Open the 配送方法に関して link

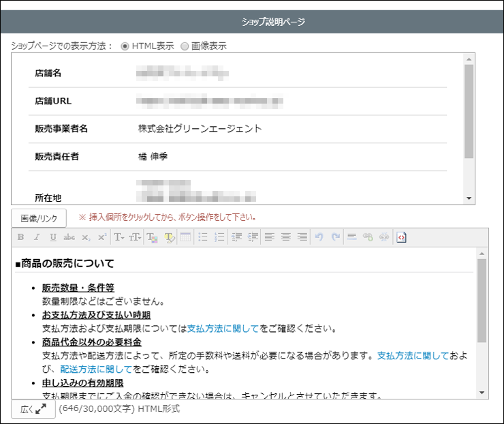[97, 369]
